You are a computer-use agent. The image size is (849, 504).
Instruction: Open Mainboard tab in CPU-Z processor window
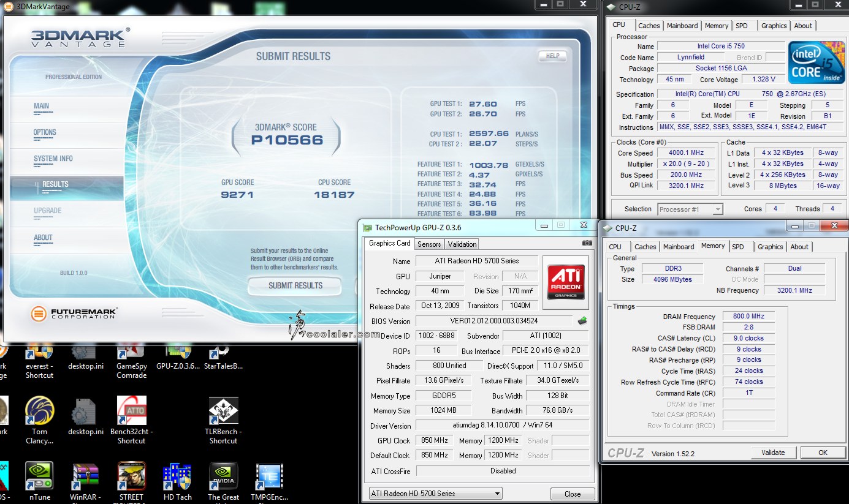pos(682,26)
